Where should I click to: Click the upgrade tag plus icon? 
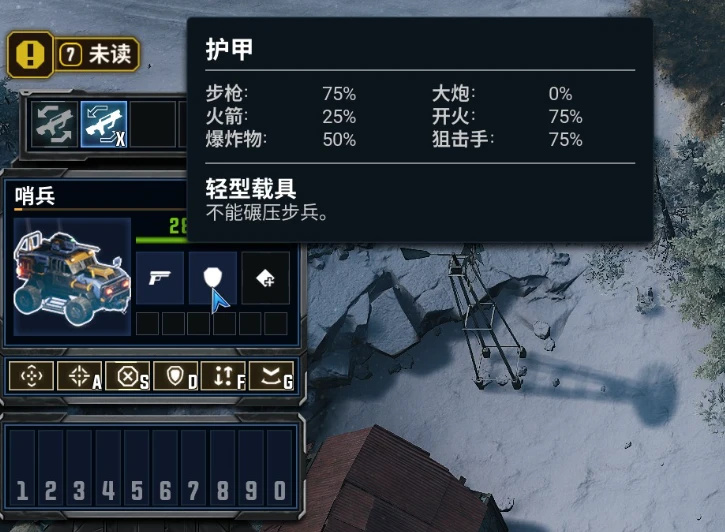[x=266, y=278]
